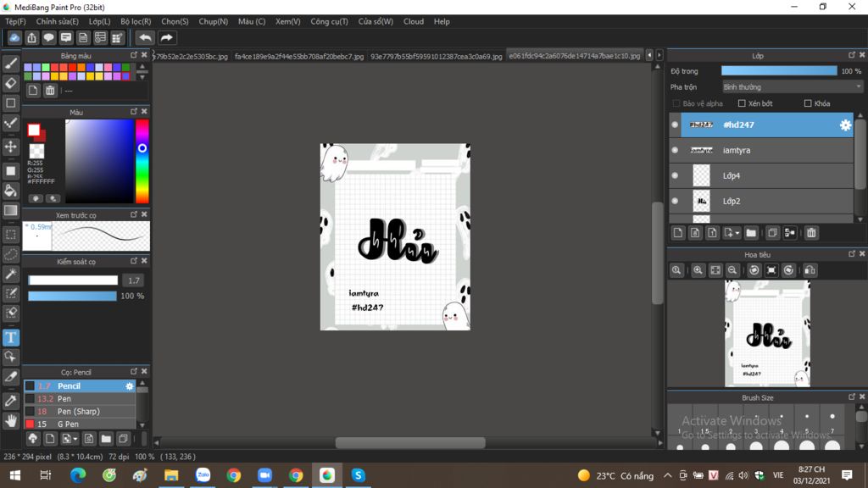This screenshot has height=488, width=868.
Task: Switch to the fa4ce189e9a2f44e55bb708af20bebc7.jpg tab
Action: (x=299, y=56)
